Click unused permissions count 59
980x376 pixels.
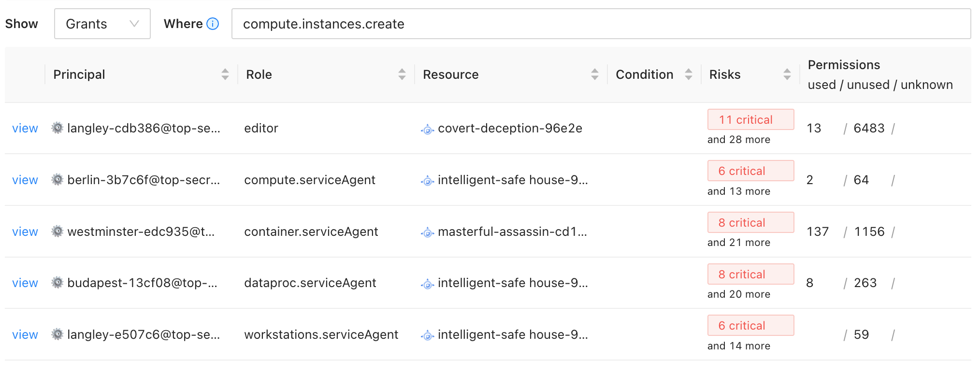(x=861, y=334)
